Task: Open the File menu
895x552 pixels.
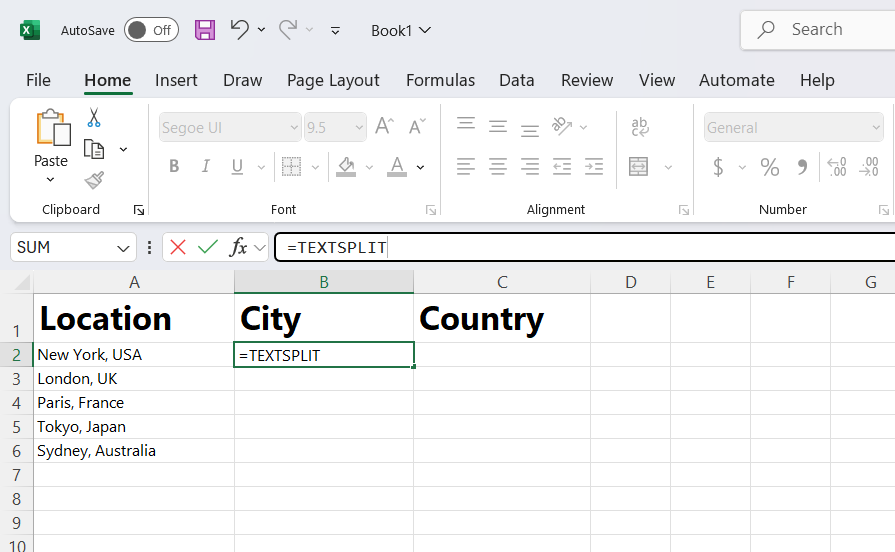Action: [38, 80]
